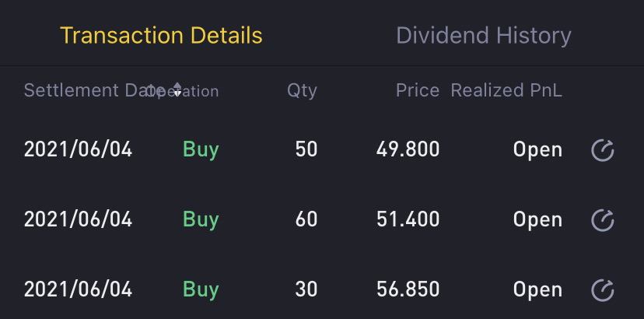644x319 pixels.
Task: Select the Buy label for 60 shares
Action: 201,219
